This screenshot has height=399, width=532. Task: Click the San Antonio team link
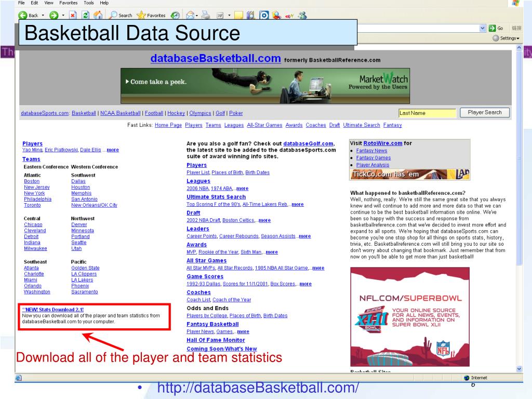[84, 199]
